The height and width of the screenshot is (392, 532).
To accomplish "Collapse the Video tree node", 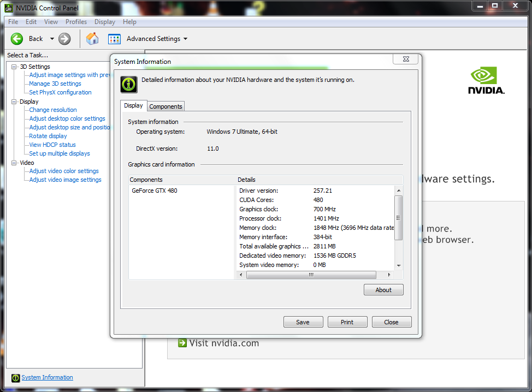I will (x=14, y=163).
